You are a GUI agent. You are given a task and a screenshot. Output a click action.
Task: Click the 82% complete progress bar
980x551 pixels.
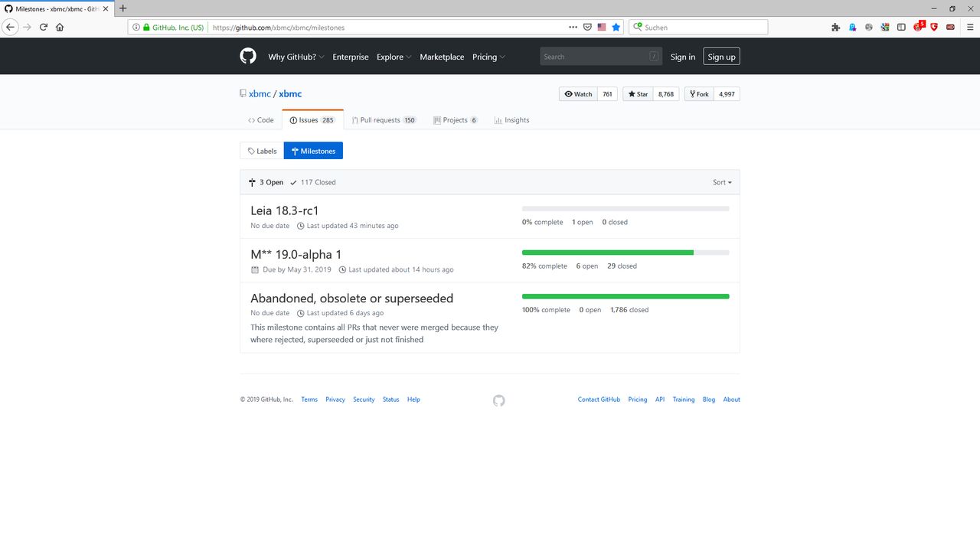click(x=626, y=252)
